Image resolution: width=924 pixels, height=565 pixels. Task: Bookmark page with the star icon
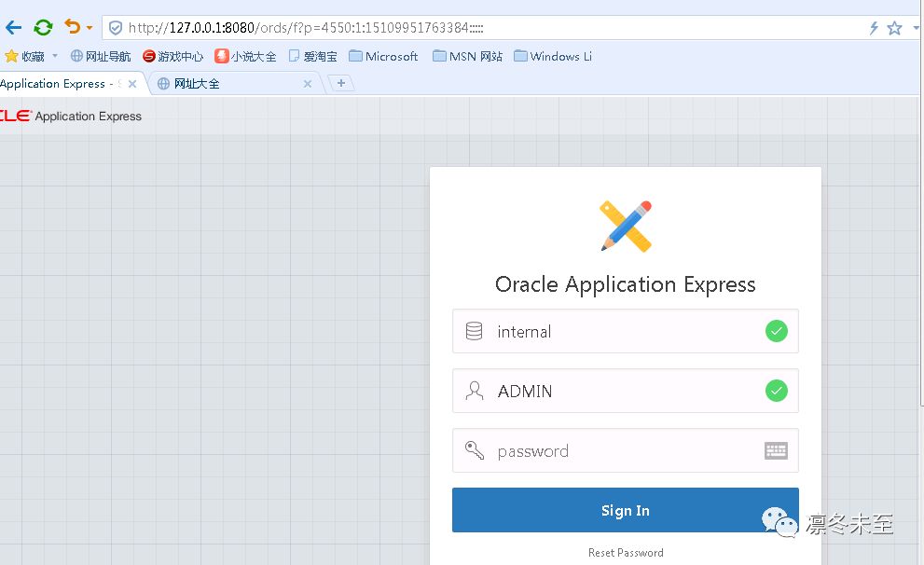[x=894, y=28]
